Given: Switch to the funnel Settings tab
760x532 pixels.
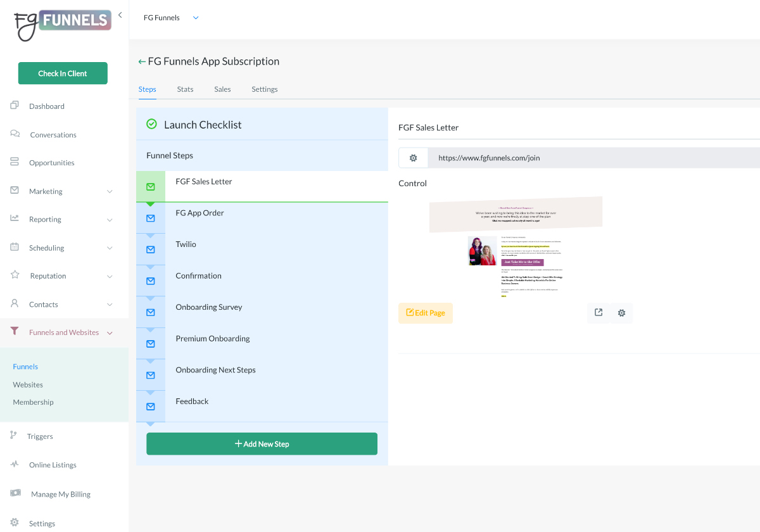Looking at the screenshot, I should [x=265, y=89].
